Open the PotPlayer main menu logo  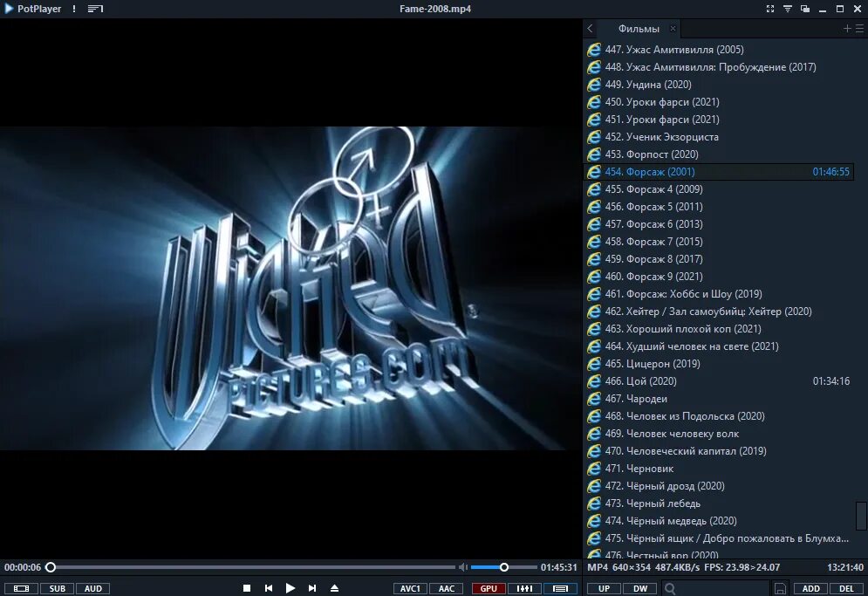(33, 9)
